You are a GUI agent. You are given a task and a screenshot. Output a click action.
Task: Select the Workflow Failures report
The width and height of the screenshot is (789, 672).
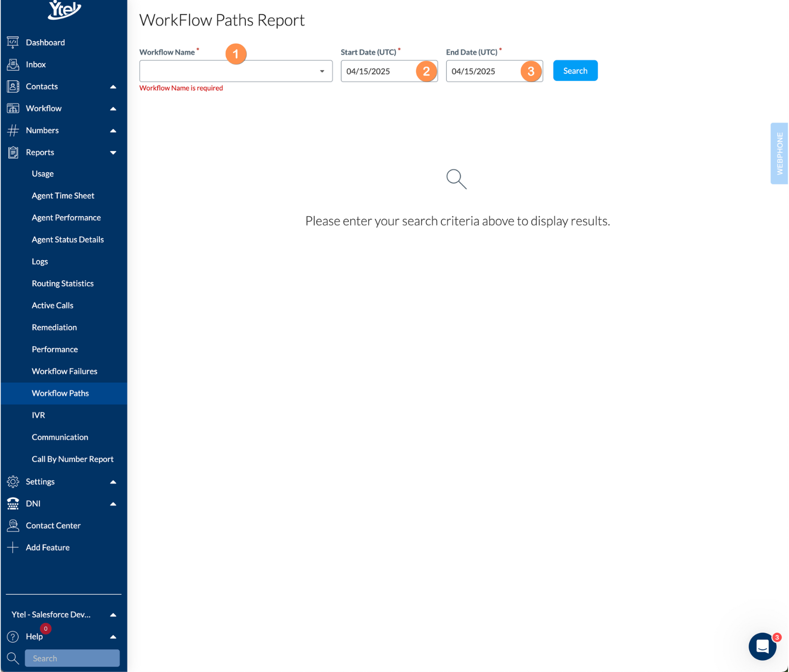(x=65, y=371)
